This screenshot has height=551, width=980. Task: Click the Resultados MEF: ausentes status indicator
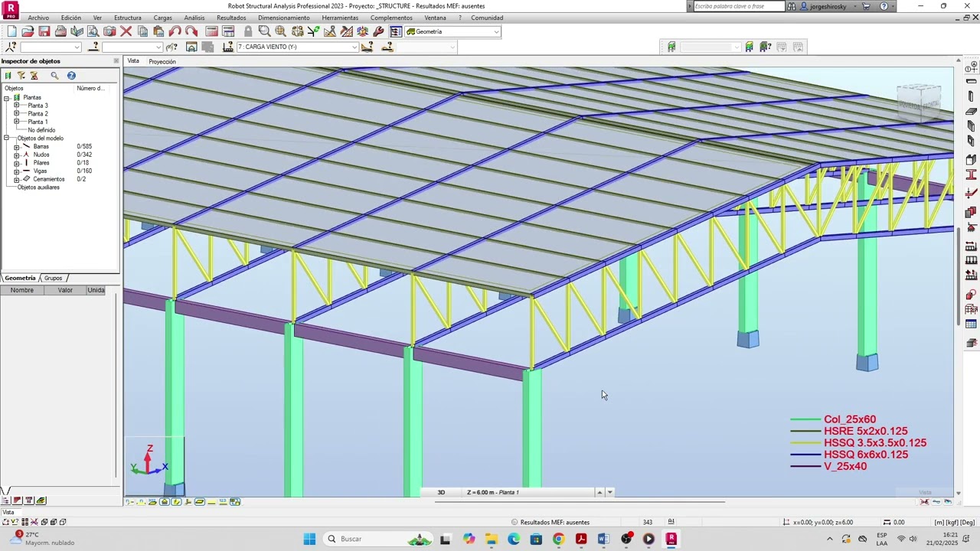550,522
